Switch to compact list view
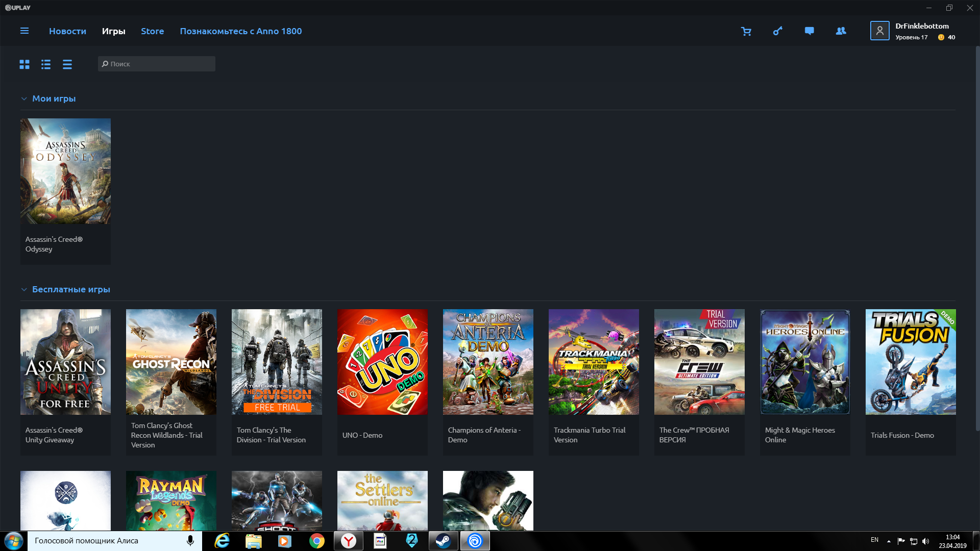This screenshot has height=551, width=980. pyautogui.click(x=67, y=64)
